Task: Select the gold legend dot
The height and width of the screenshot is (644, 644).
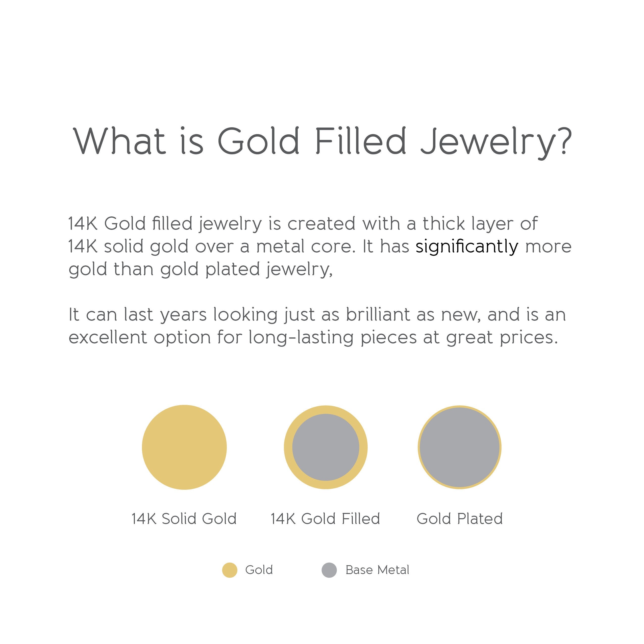Action: click(230, 570)
